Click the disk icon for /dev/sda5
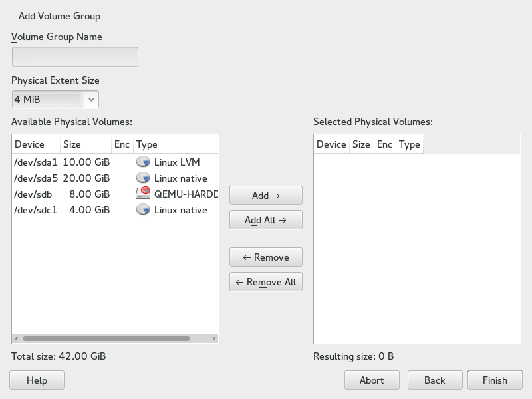The height and width of the screenshot is (399, 532). 142,178
